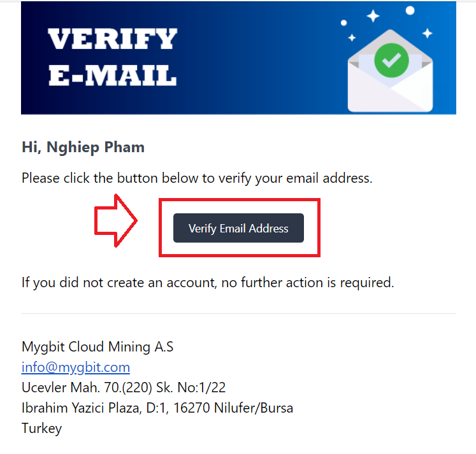This screenshot has height=454, width=476.
Task: Click the Verify Email Address button
Action: click(x=238, y=228)
